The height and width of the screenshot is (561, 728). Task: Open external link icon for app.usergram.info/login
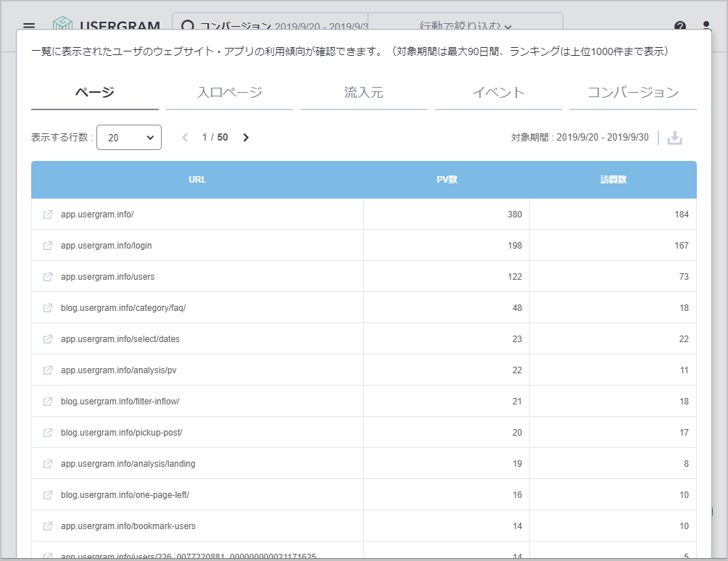point(48,246)
